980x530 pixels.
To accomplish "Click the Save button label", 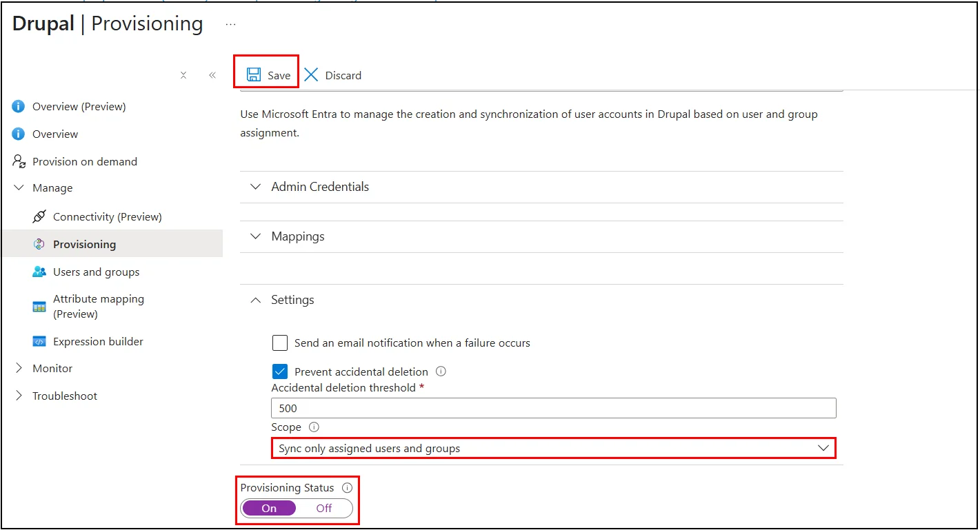I will (x=279, y=75).
